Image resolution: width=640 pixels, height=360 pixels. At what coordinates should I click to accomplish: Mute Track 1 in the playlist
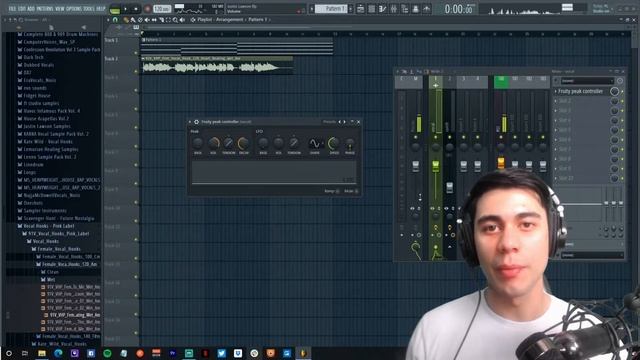pyautogui.click(x=136, y=53)
